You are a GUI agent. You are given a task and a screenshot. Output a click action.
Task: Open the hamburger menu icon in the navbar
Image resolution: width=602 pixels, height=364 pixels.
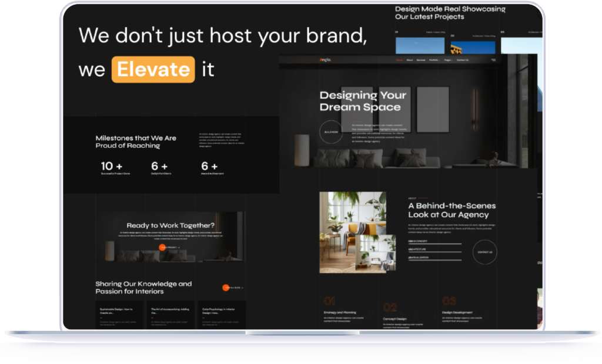493,60
